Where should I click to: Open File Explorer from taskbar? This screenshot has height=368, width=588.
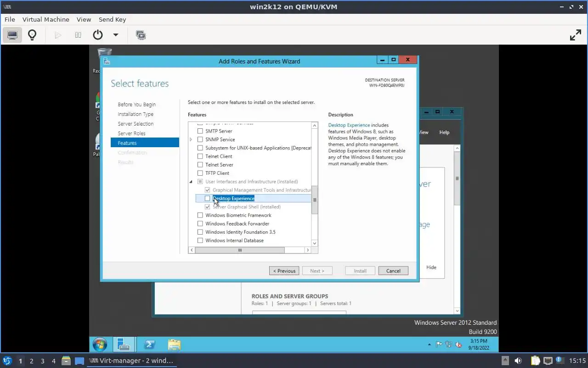click(x=174, y=344)
